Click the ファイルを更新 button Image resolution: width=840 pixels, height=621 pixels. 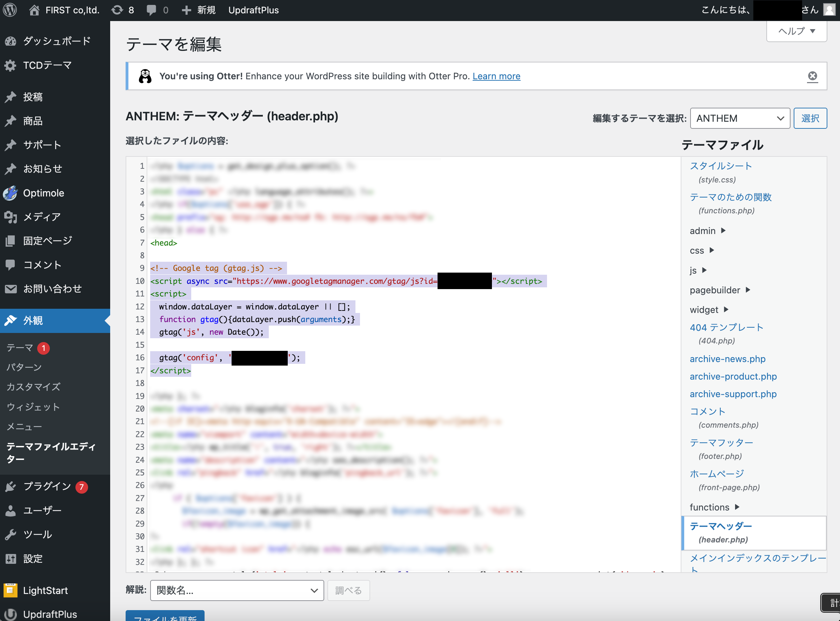point(165,616)
